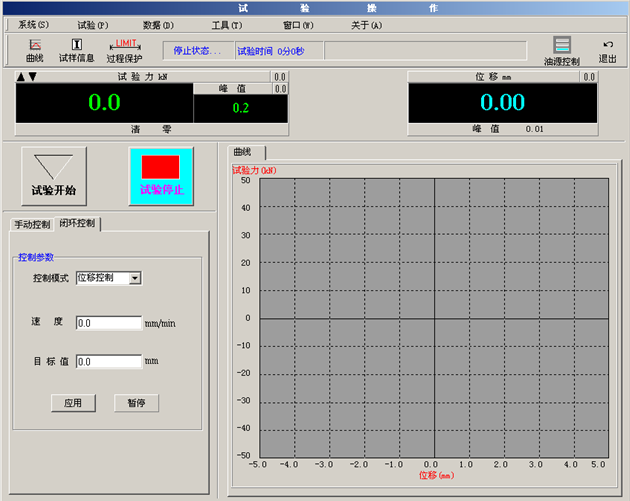Screen dimensions: 630x501
Task: Open the 曲线 (curve) toolbar icon
Action: [35, 50]
